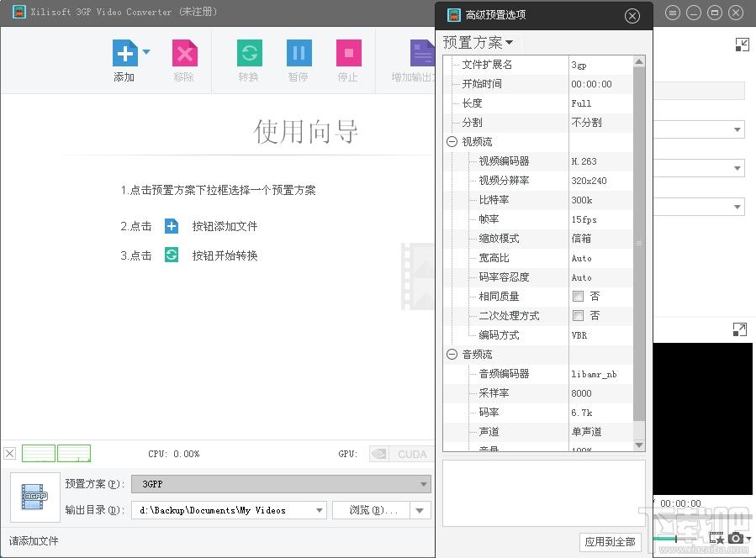
Task: Click the camera snapshot icon
Action: pos(736,537)
